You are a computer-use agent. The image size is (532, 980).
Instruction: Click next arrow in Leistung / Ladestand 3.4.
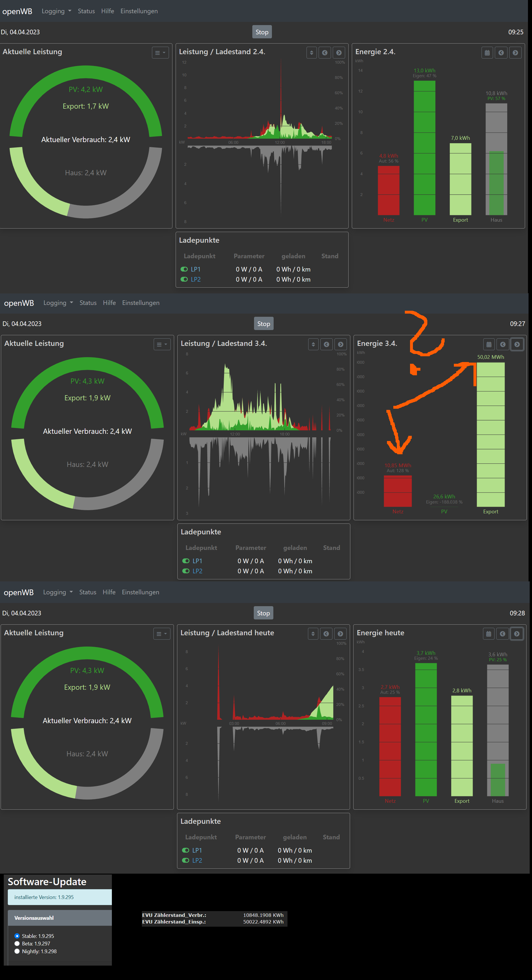tap(341, 344)
